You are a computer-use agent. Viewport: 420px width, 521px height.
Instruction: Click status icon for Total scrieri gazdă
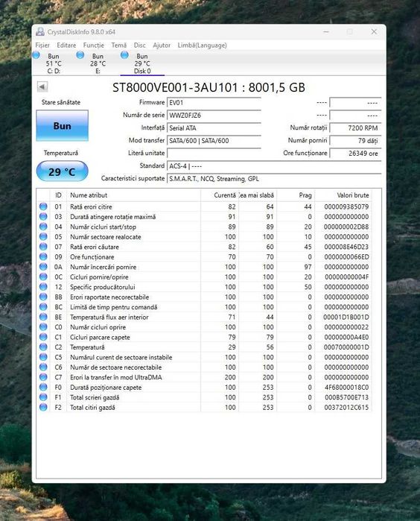click(x=43, y=397)
